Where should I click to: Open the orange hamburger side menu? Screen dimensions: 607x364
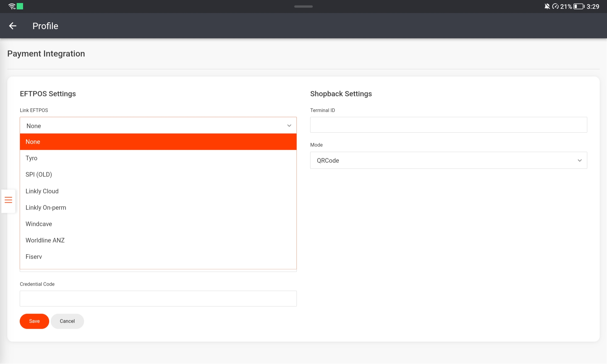pos(8,200)
